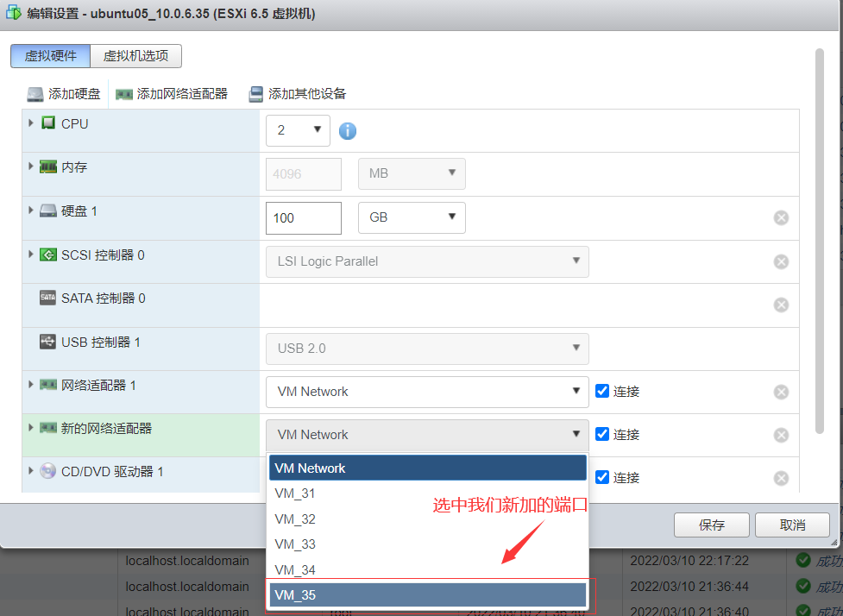Click timestamp 2022/03/10 21:36:44 in the background task list

[x=689, y=587]
